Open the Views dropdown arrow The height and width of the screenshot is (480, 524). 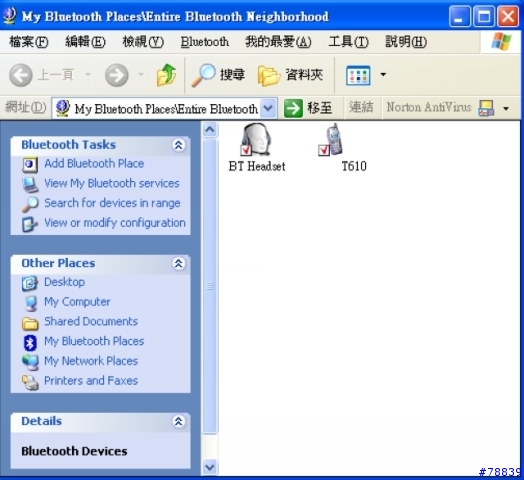pos(383,75)
